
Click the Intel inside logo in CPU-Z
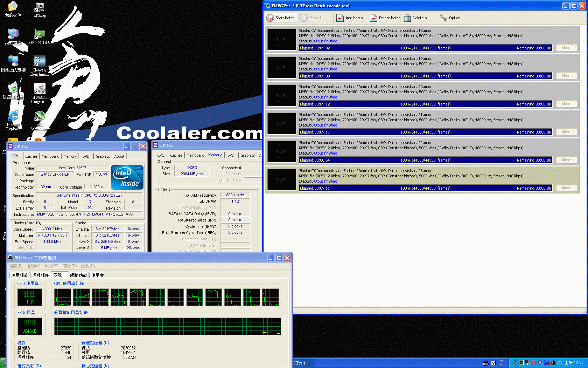pyautogui.click(x=127, y=177)
